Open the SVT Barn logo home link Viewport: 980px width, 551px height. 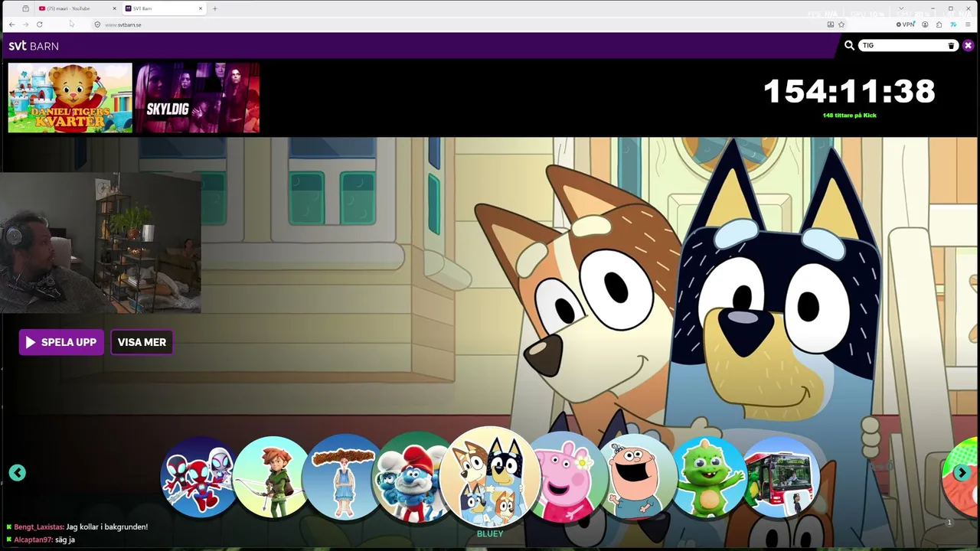tap(34, 46)
